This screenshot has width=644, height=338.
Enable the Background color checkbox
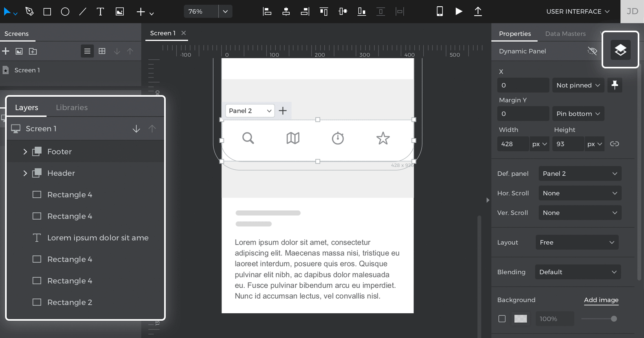(x=502, y=319)
